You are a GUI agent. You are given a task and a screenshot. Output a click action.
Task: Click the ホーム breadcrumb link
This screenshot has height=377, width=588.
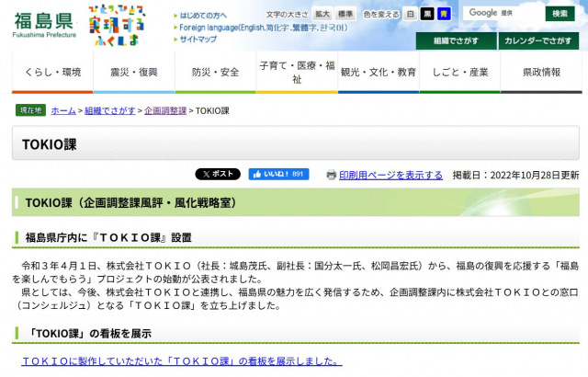(x=63, y=110)
